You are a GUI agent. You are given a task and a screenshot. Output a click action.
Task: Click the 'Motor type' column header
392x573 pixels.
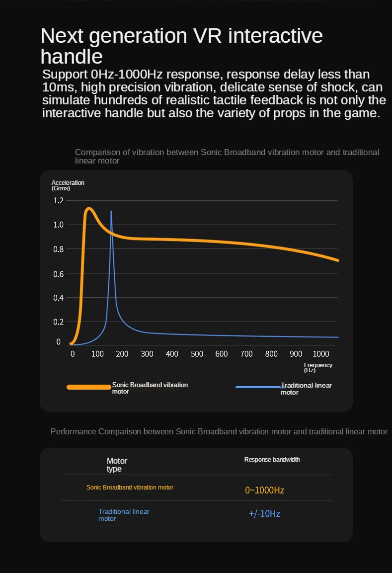pyautogui.click(x=117, y=465)
